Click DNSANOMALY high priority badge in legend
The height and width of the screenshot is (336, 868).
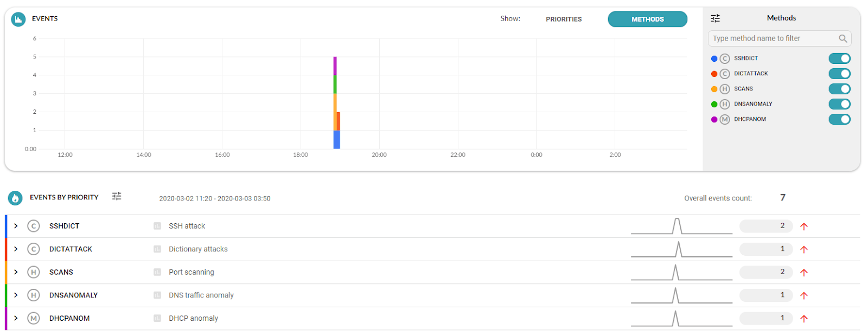(725, 104)
